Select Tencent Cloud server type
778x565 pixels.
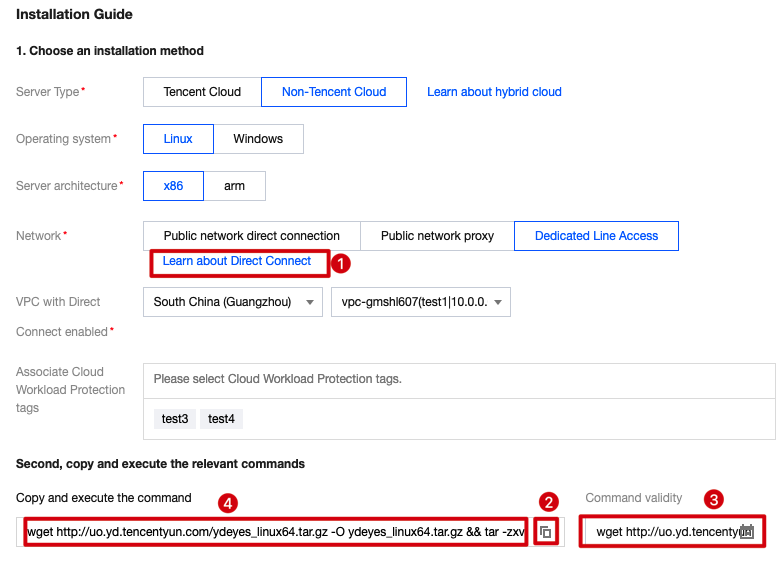point(202,92)
